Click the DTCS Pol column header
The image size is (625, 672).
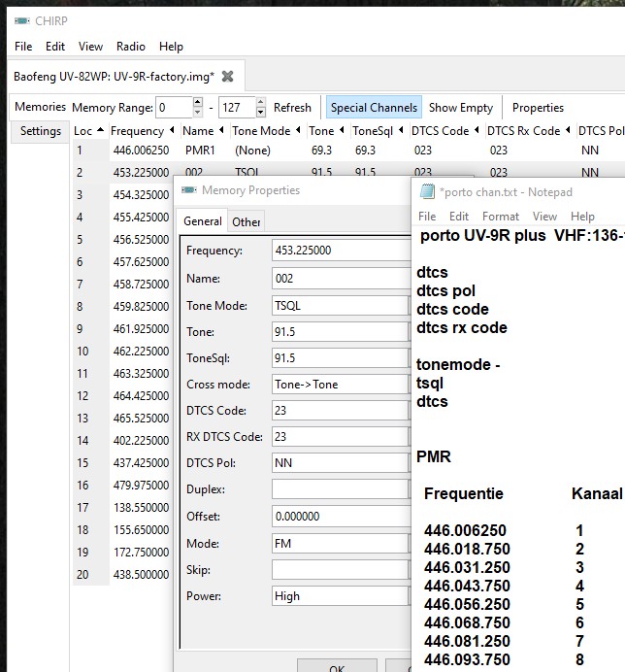click(601, 131)
